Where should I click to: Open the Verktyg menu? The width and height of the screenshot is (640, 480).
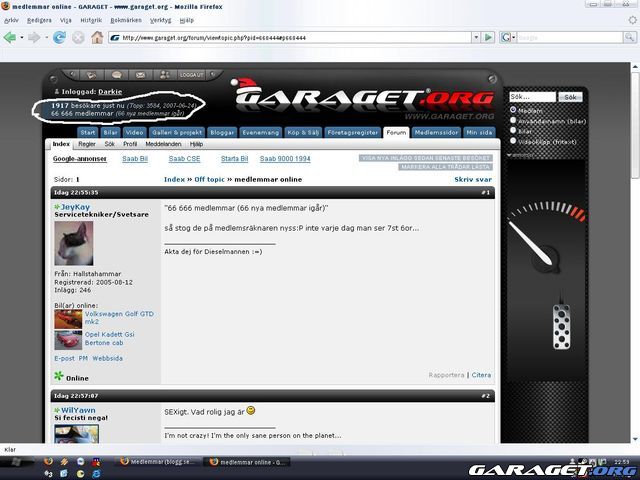[160, 20]
